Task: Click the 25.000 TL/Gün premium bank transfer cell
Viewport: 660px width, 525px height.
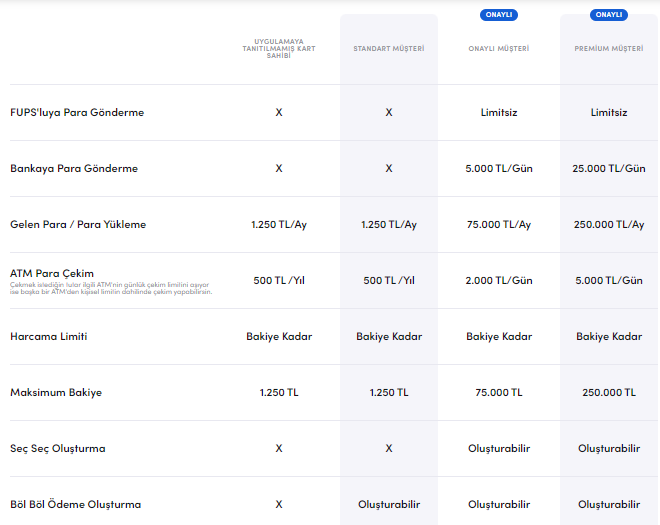Action: click(x=609, y=169)
